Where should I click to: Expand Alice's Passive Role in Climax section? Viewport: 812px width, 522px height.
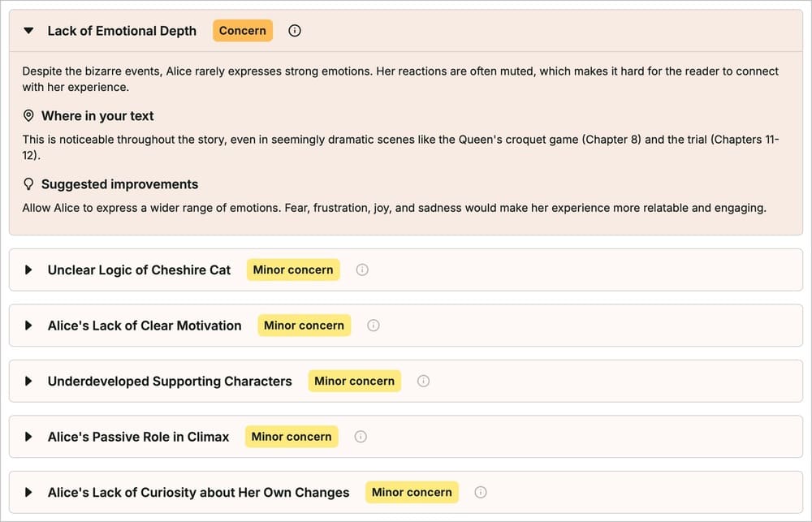coord(29,437)
